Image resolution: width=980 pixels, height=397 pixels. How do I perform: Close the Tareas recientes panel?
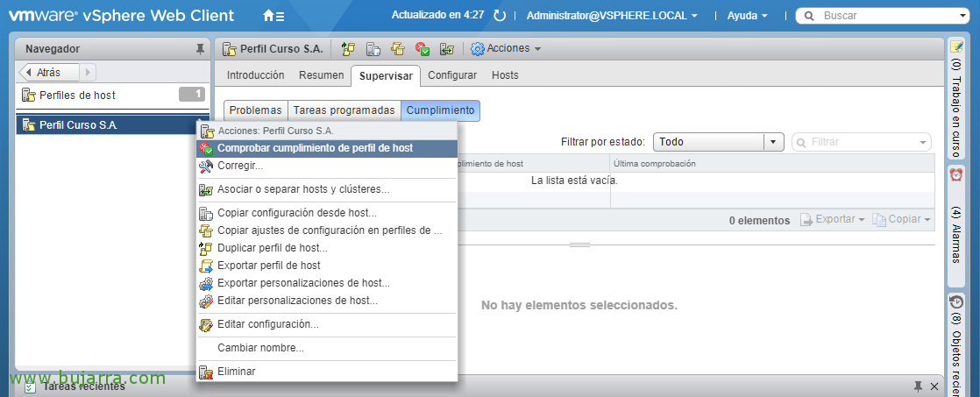click(934, 386)
